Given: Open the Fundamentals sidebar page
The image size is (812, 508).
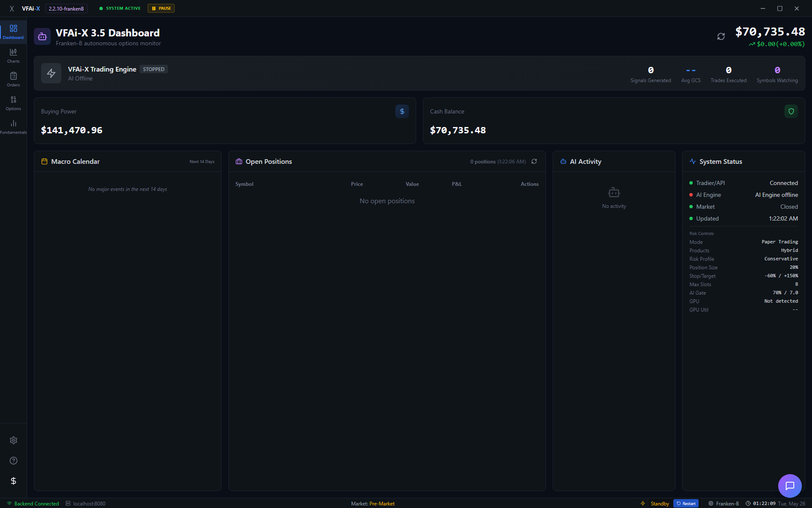Looking at the screenshot, I should point(13,127).
